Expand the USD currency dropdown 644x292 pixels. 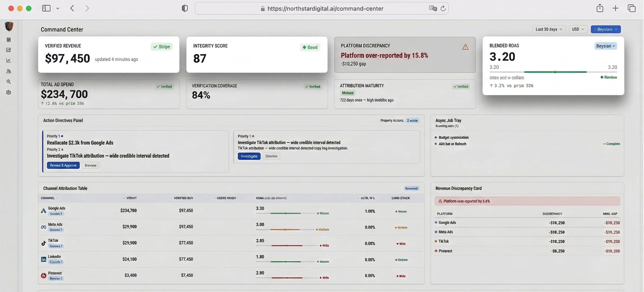pyautogui.click(x=578, y=29)
